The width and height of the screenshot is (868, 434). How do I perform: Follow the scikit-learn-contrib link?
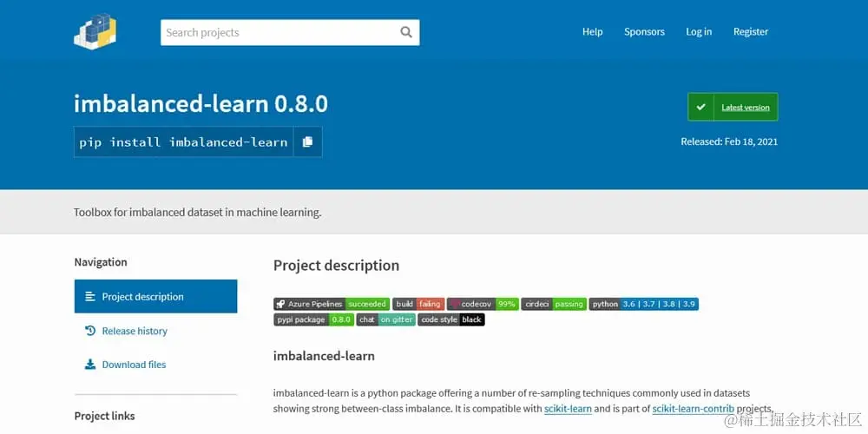click(693, 409)
